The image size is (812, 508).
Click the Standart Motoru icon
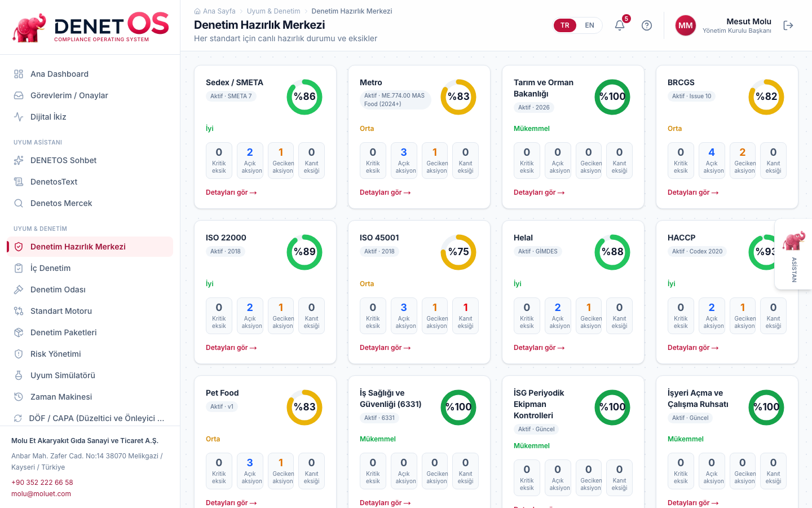click(19, 311)
